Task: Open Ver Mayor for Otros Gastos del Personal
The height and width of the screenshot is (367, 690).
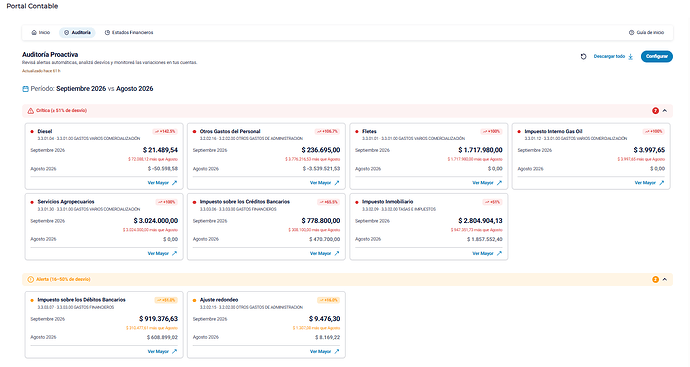Action: 325,183
